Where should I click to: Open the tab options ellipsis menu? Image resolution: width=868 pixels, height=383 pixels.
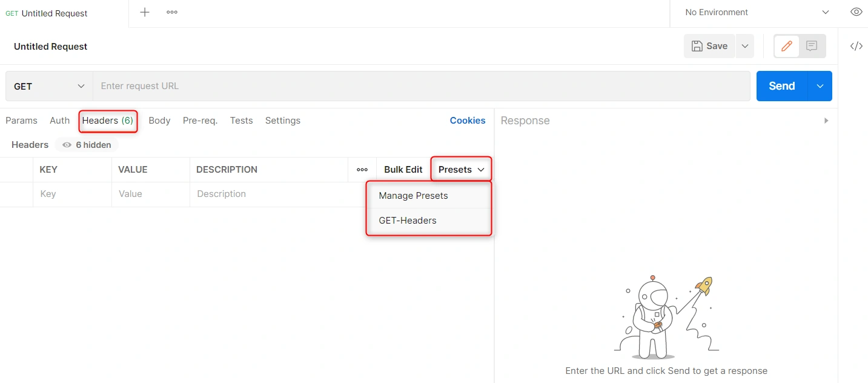click(x=172, y=12)
